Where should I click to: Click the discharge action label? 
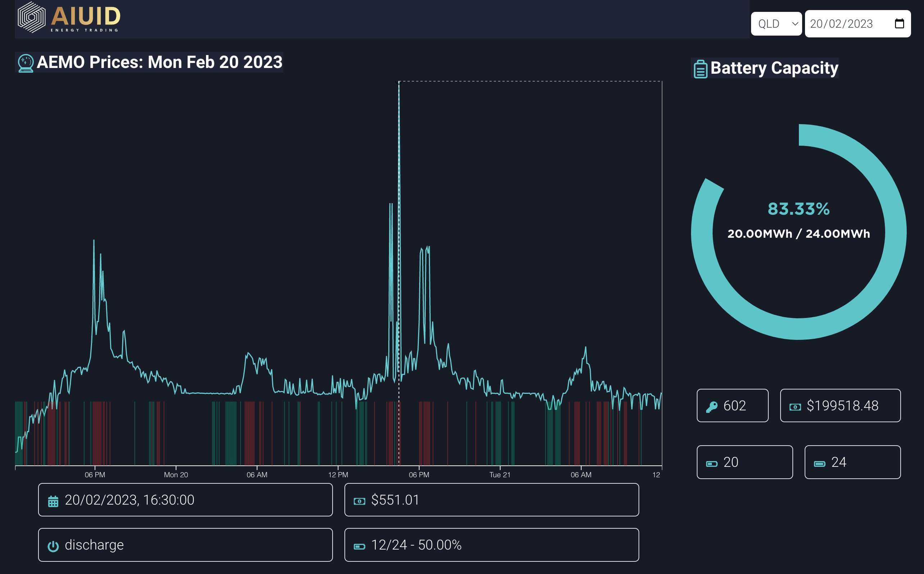coord(94,545)
